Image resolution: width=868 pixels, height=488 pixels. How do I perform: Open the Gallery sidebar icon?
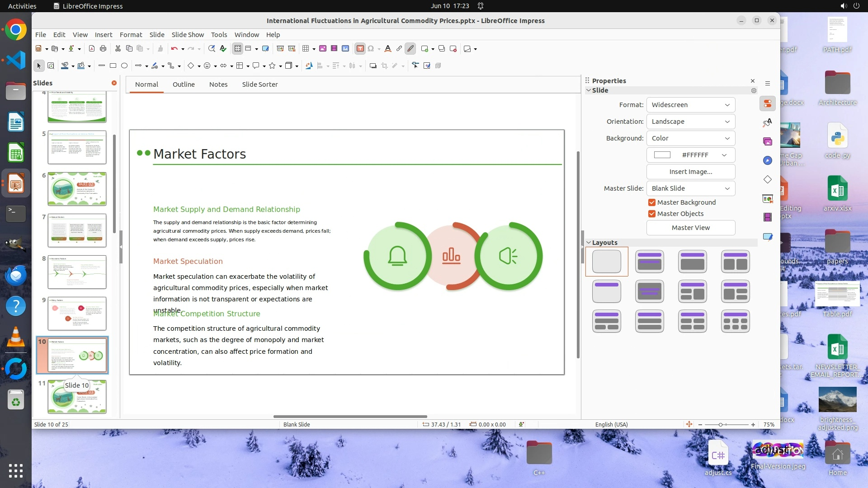[768, 142]
